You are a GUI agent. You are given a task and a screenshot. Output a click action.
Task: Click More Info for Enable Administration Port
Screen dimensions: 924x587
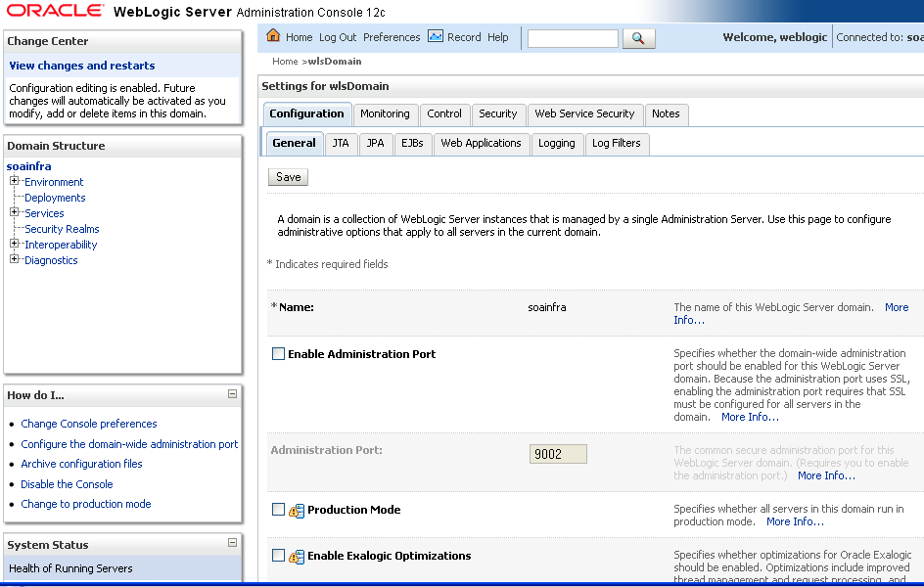[x=750, y=417]
